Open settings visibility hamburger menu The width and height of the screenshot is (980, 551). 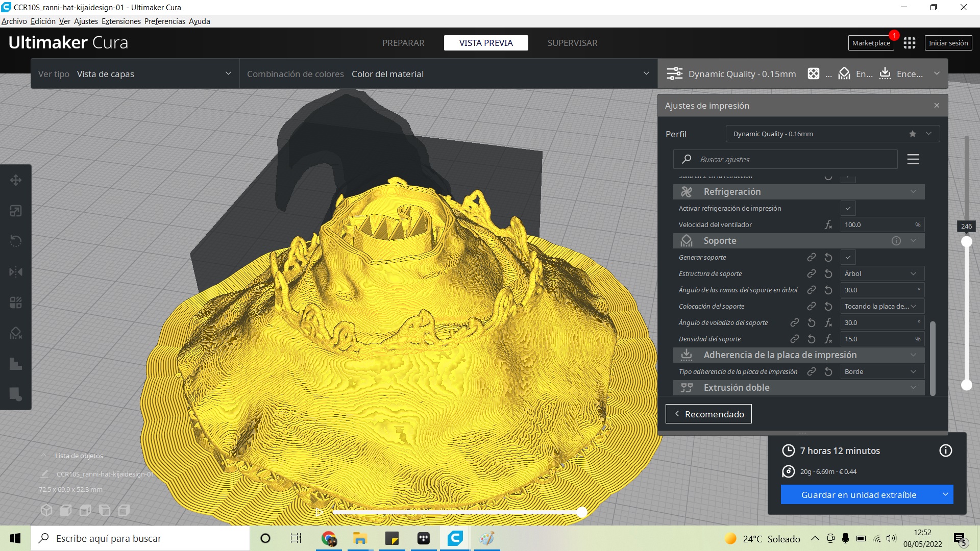[x=913, y=159]
